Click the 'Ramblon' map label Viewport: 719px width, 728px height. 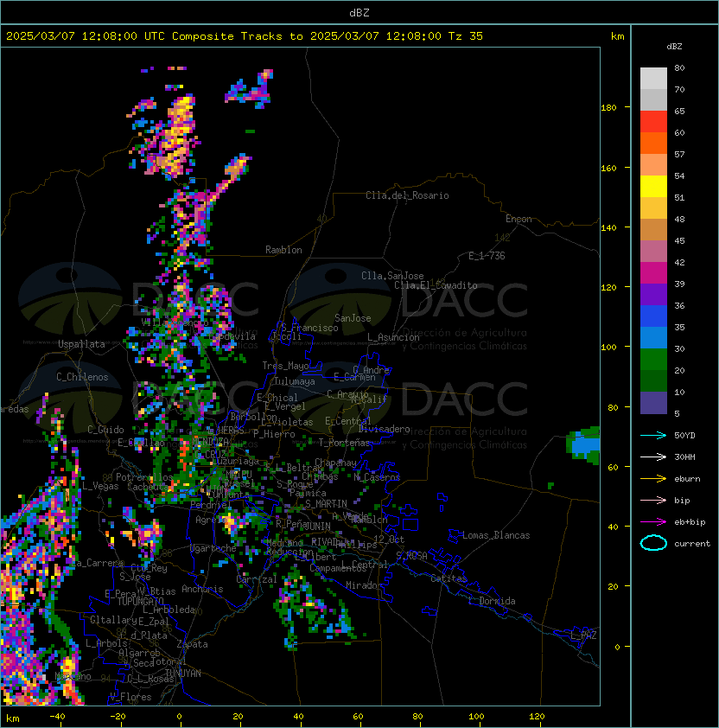(283, 250)
